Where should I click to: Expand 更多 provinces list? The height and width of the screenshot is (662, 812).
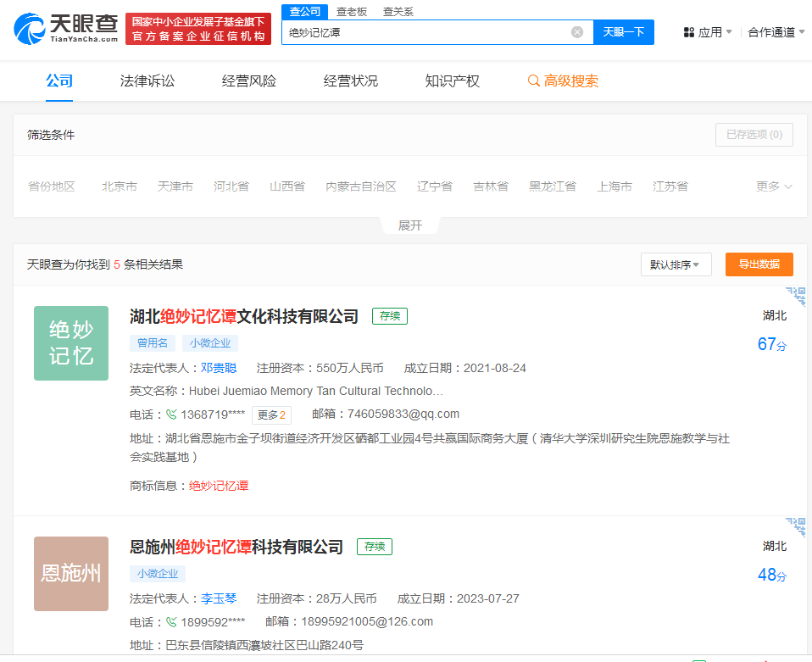click(x=774, y=186)
